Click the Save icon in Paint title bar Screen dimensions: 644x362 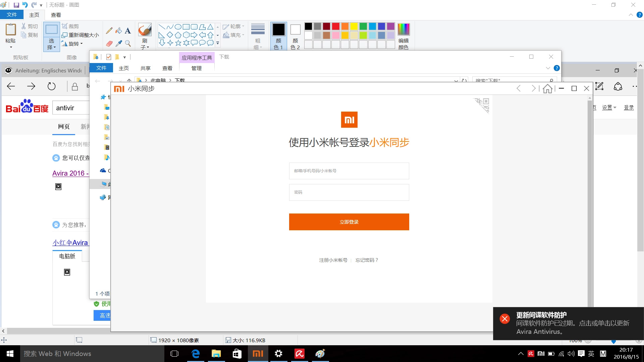[x=16, y=5]
